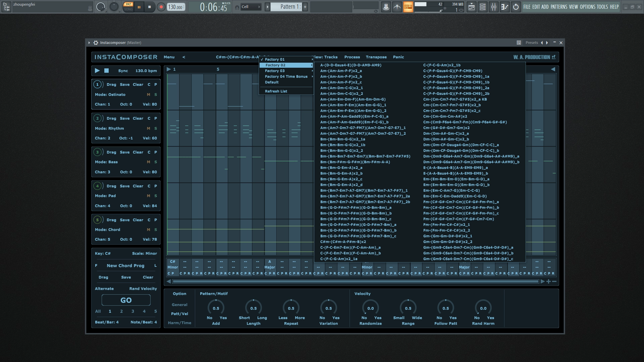This screenshot has height=362, width=644.
Task: Open Scale: Minor selector
Action: 145,253
